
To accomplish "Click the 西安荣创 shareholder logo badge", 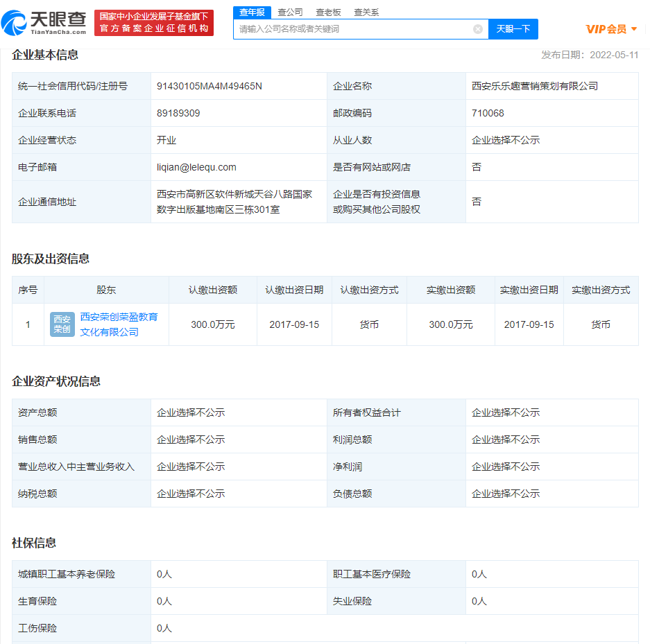I will click(62, 324).
